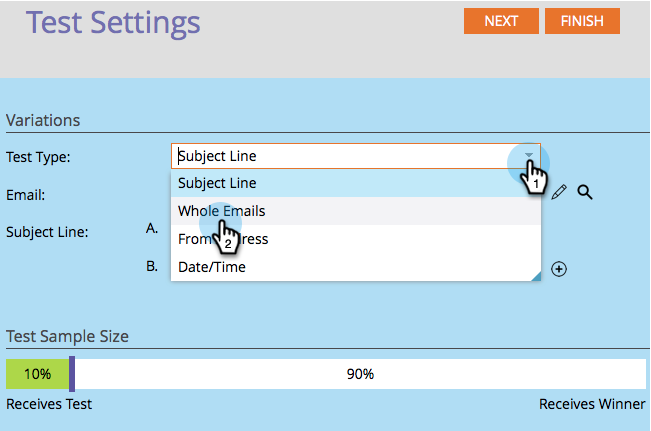Click the Test Sample Size header
The image size is (651, 431).
point(67,337)
